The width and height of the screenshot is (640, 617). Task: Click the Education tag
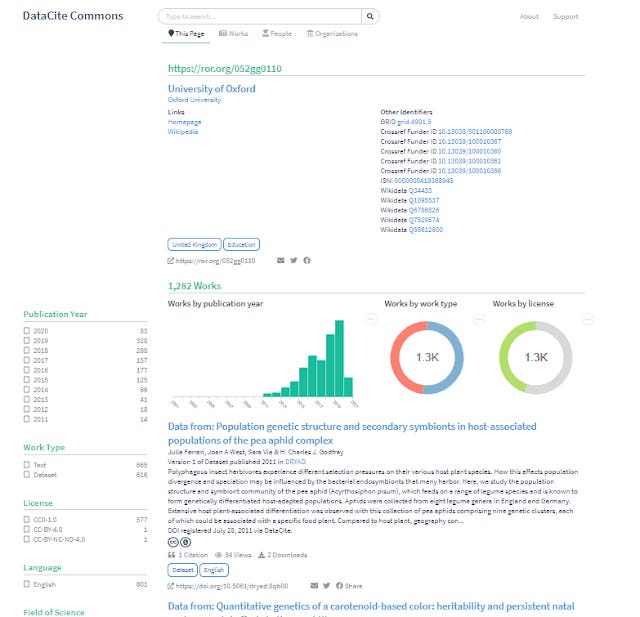241,244
